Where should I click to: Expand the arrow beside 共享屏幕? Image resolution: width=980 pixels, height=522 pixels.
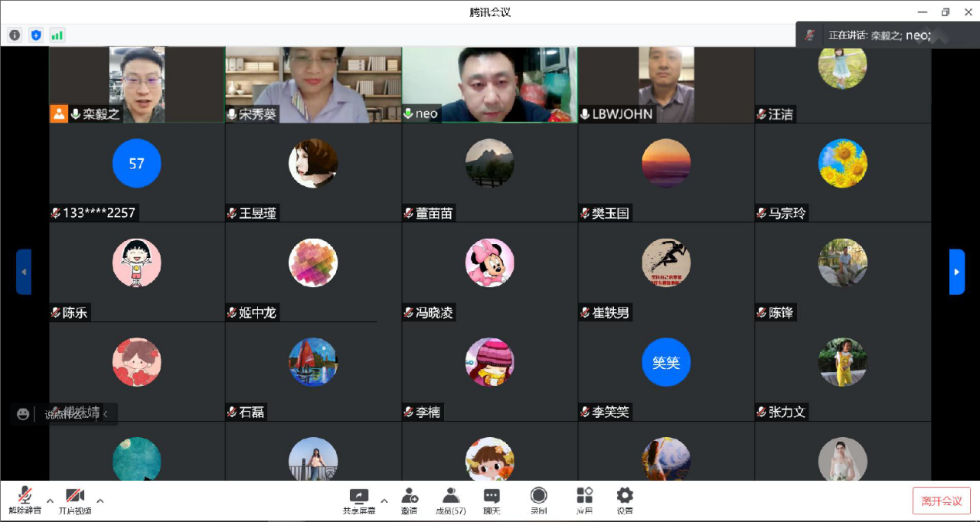(384, 500)
